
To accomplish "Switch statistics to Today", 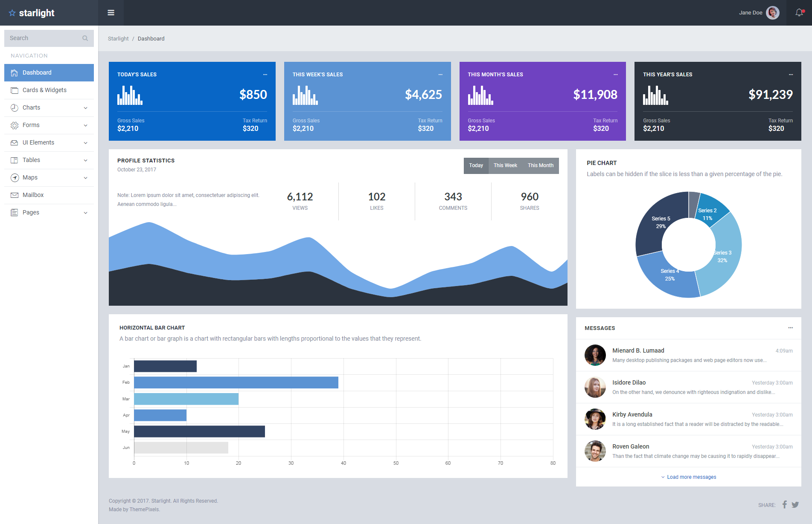I will 476,166.
